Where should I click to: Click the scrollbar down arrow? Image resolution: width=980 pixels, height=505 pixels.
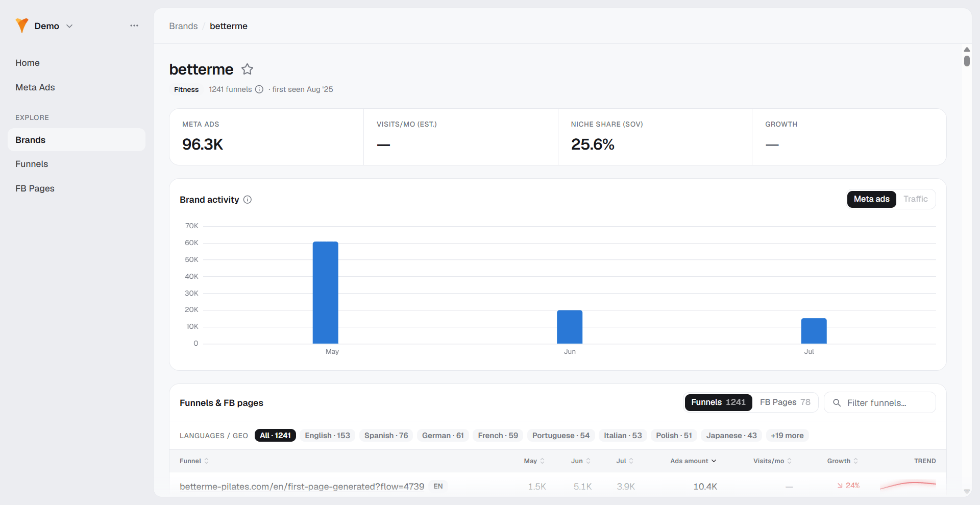967,491
